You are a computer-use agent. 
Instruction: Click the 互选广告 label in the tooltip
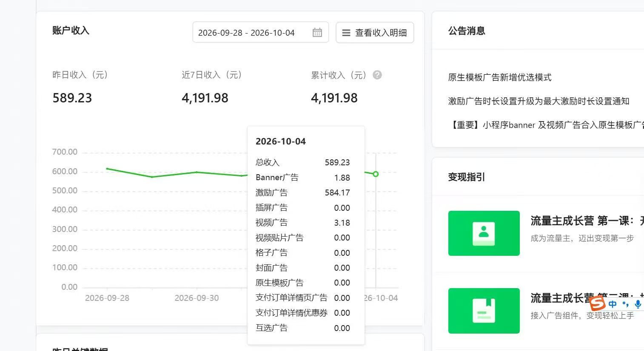coord(271,328)
